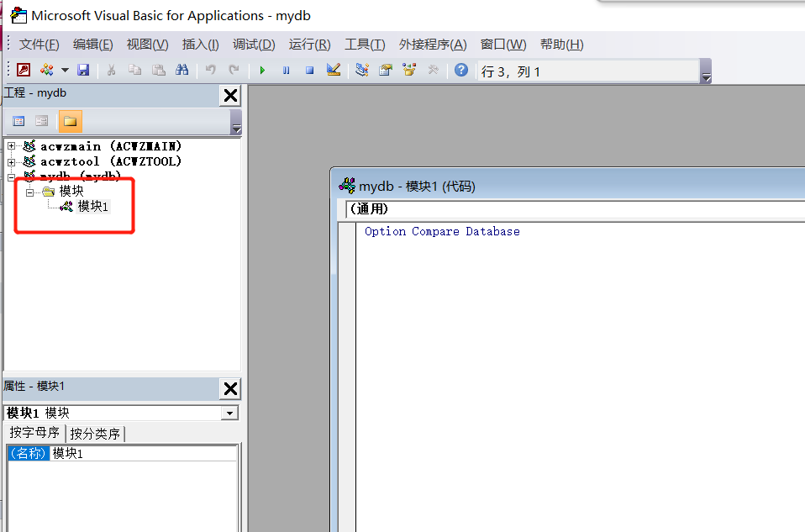Run the macro with the green play icon
The height and width of the screenshot is (532, 805).
262,71
